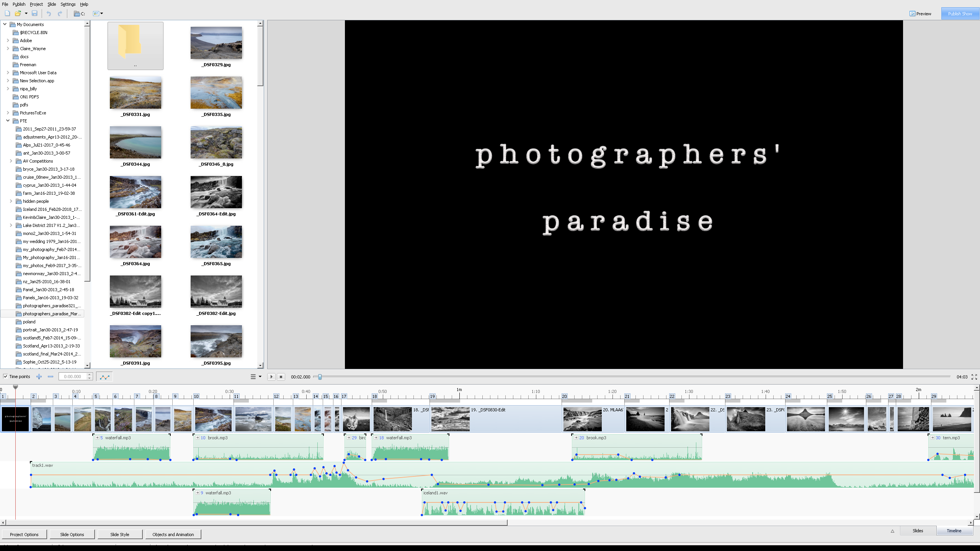Click the Undo arrow icon

49,13
